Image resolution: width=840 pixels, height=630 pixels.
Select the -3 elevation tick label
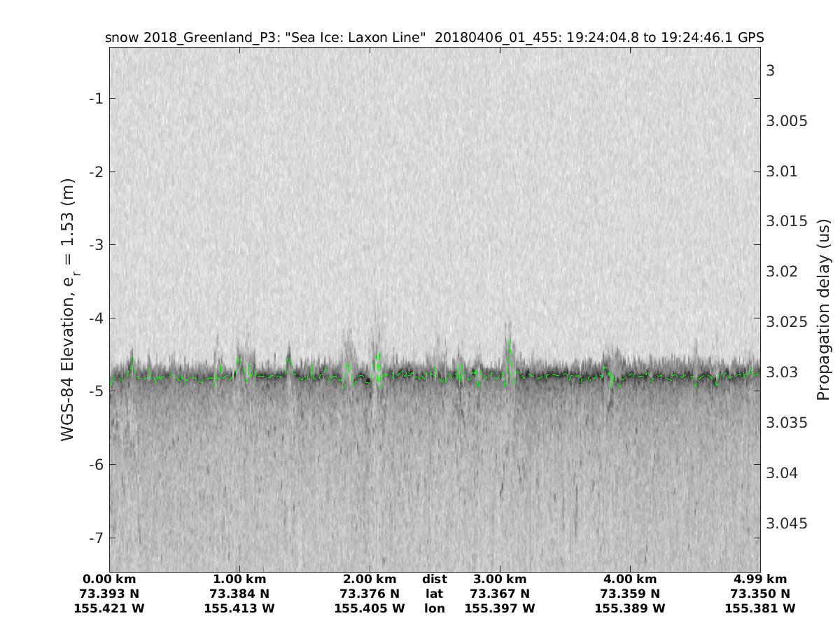coord(96,244)
